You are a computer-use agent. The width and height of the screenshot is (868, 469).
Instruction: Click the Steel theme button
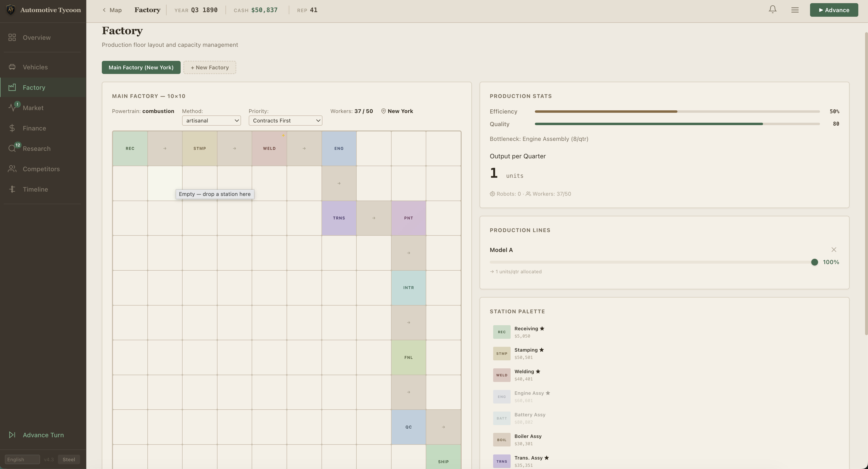pyautogui.click(x=69, y=460)
